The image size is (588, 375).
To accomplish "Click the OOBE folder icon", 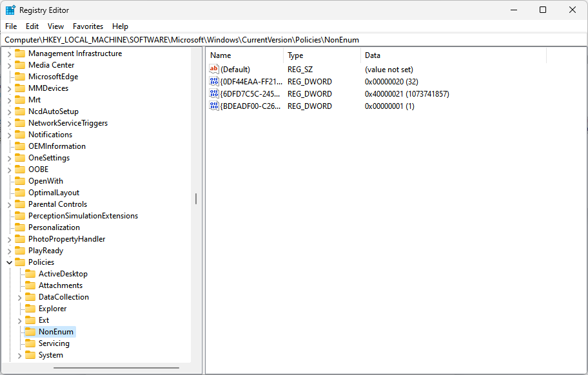I will coord(20,169).
